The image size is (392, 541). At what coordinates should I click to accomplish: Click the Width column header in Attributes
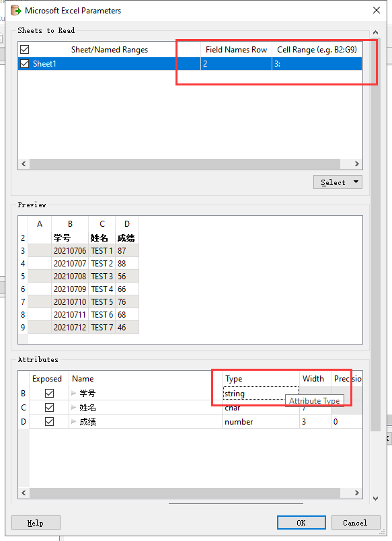[315, 379]
